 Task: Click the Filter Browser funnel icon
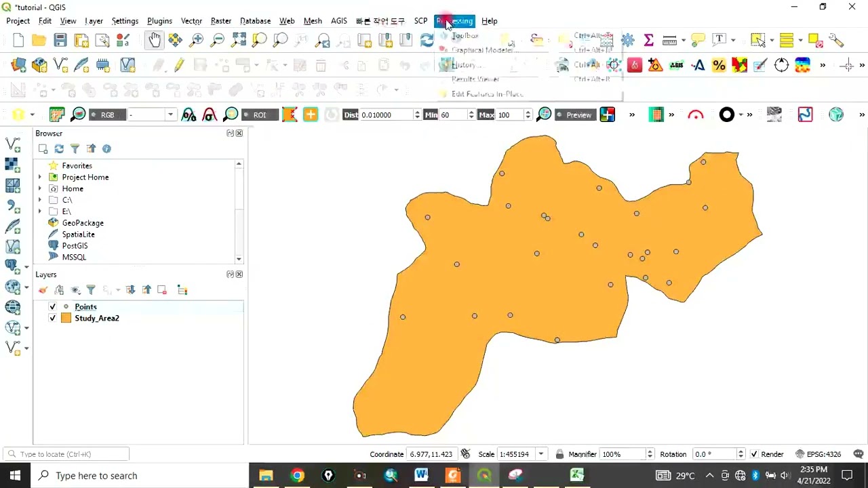[x=75, y=148]
